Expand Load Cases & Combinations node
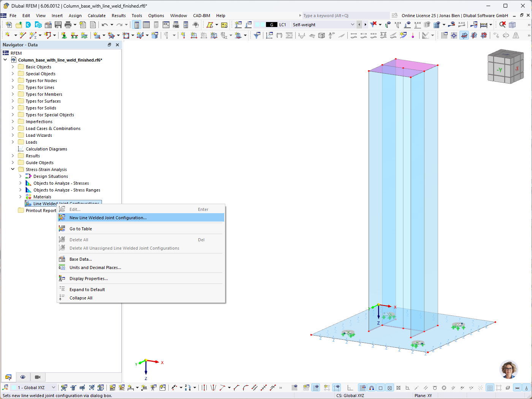 point(13,128)
